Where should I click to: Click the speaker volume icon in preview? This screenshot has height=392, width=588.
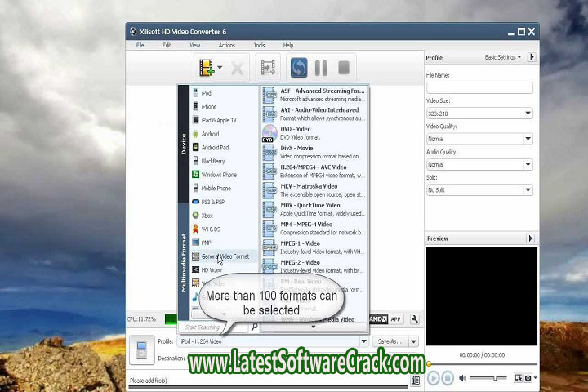click(462, 378)
